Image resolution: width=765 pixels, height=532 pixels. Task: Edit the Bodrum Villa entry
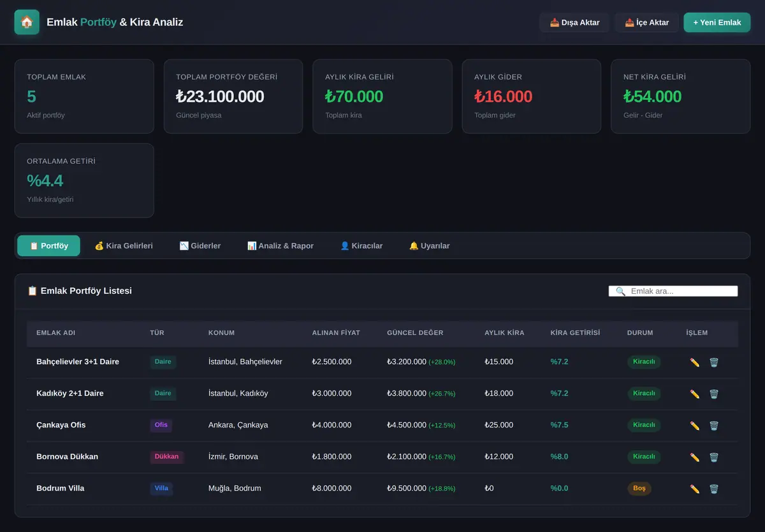[x=695, y=489]
